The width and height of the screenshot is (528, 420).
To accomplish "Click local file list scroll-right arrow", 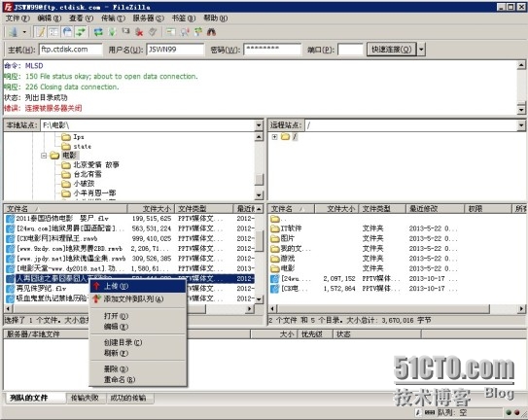I will point(250,308).
